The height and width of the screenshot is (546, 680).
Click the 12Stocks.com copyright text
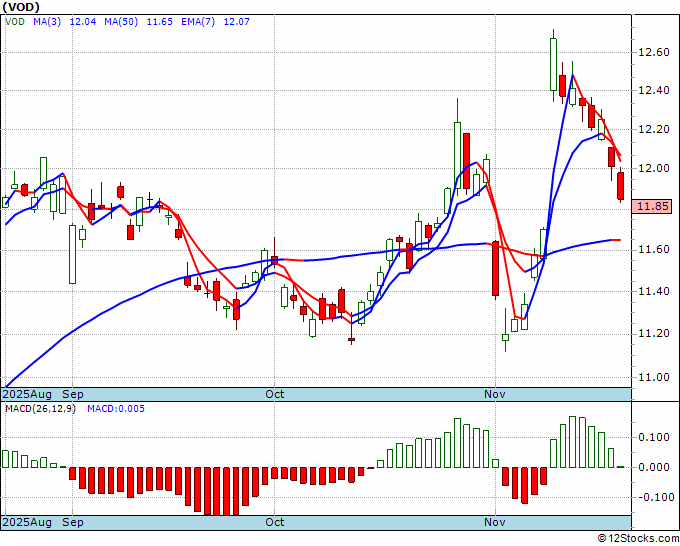pos(638,539)
